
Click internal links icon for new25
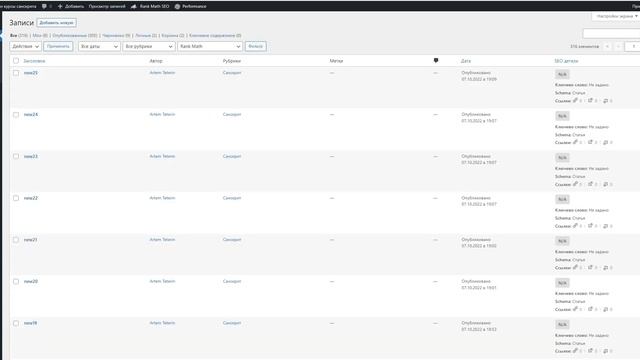[575, 100]
